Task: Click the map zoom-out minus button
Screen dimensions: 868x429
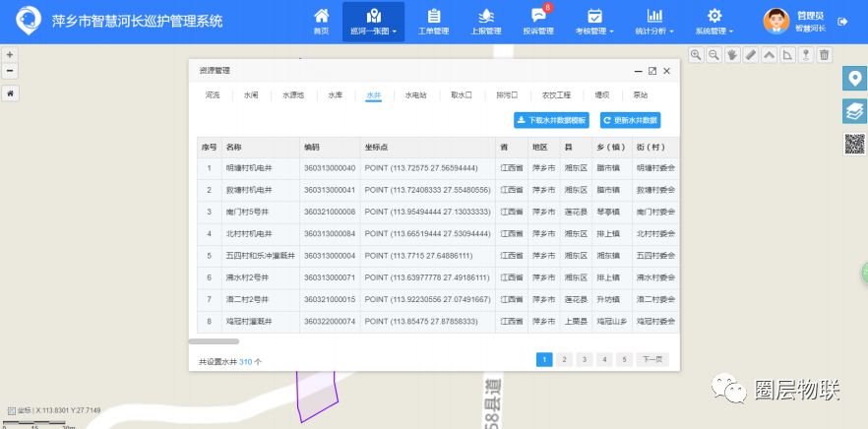Action: tap(10, 71)
